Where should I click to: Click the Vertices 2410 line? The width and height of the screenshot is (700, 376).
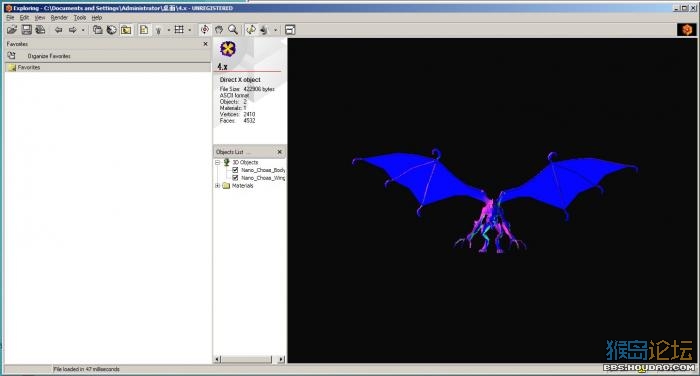(237, 114)
